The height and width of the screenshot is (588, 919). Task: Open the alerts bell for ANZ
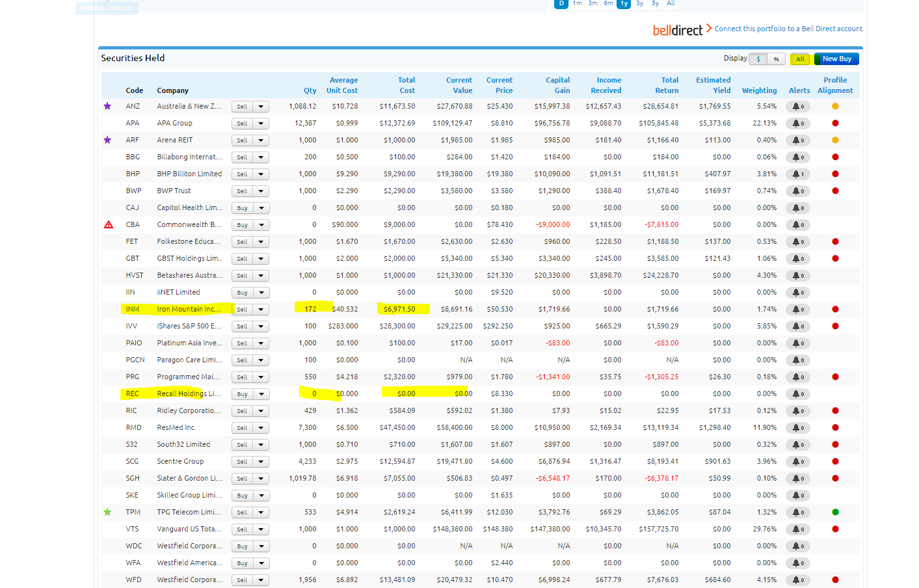[x=798, y=107]
